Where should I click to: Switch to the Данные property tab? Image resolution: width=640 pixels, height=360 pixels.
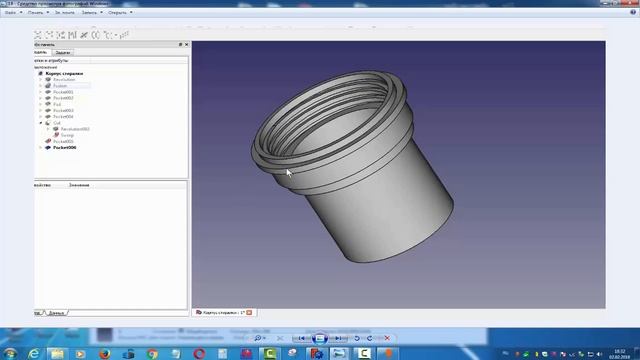click(56, 313)
